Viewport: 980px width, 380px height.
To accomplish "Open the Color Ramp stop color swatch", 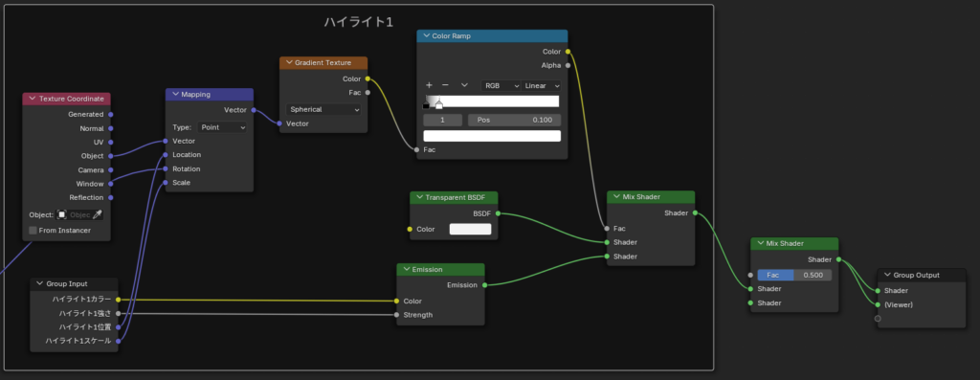I will (492, 136).
